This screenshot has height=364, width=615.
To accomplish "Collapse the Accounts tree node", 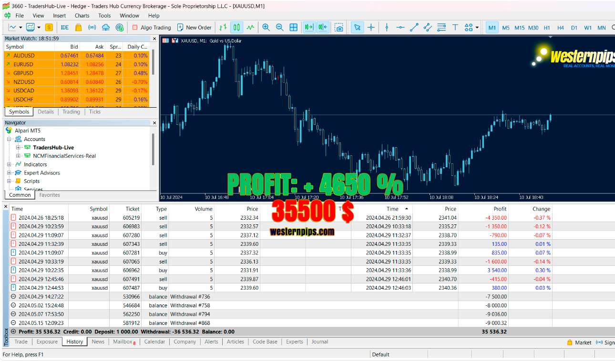I will coord(9,139).
